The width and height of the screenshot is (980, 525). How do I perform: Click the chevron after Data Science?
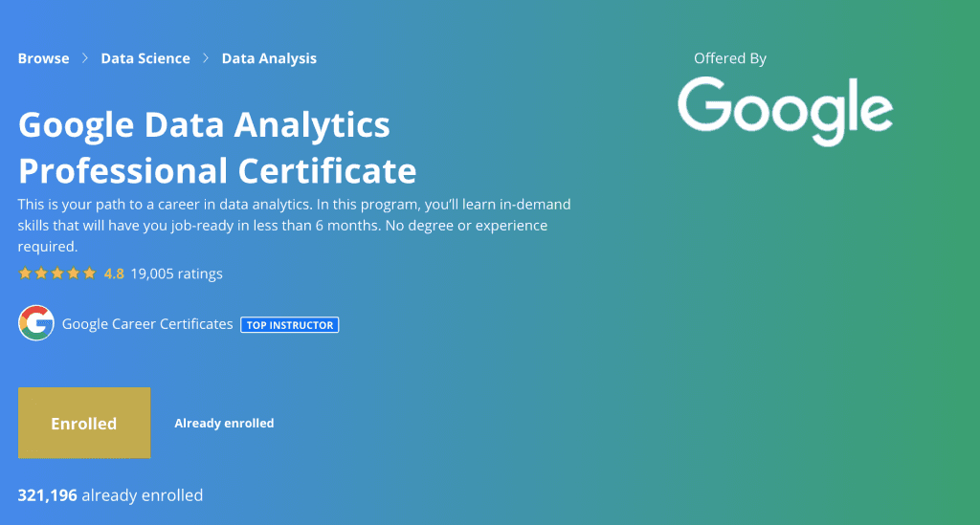pyautogui.click(x=206, y=58)
